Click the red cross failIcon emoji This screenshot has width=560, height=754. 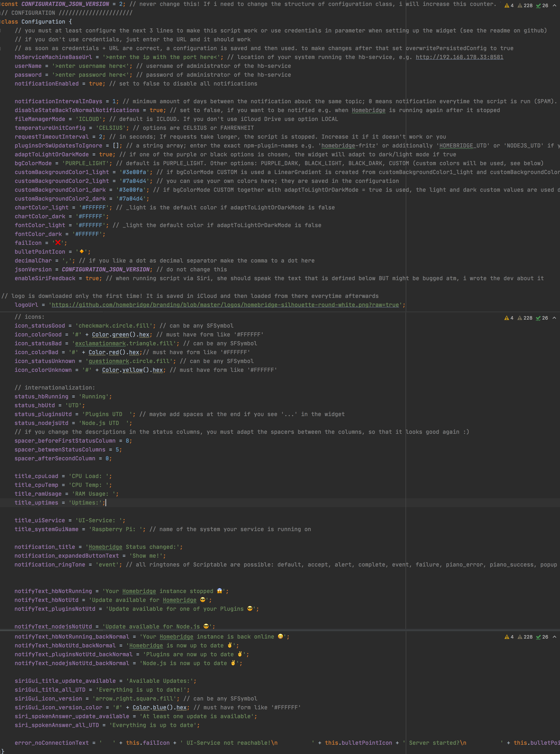pos(58,243)
